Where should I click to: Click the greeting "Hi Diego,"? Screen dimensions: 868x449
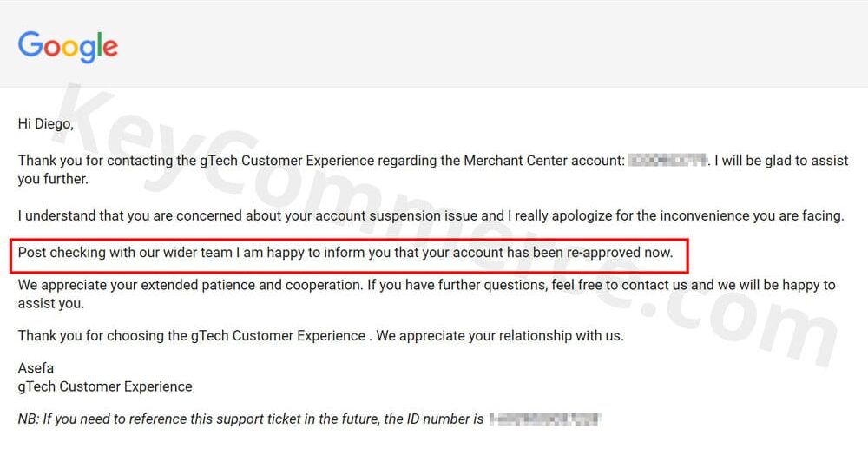point(46,124)
